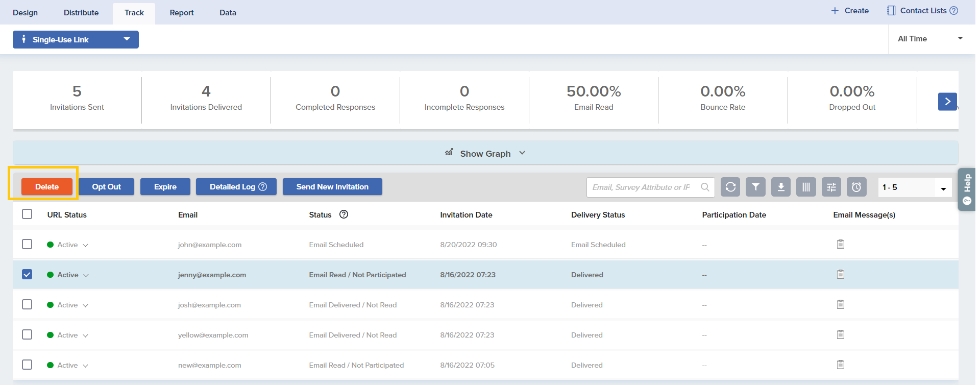This screenshot has width=980, height=385.
Task: Click the refresh icon in the toolbar
Action: [x=730, y=187]
